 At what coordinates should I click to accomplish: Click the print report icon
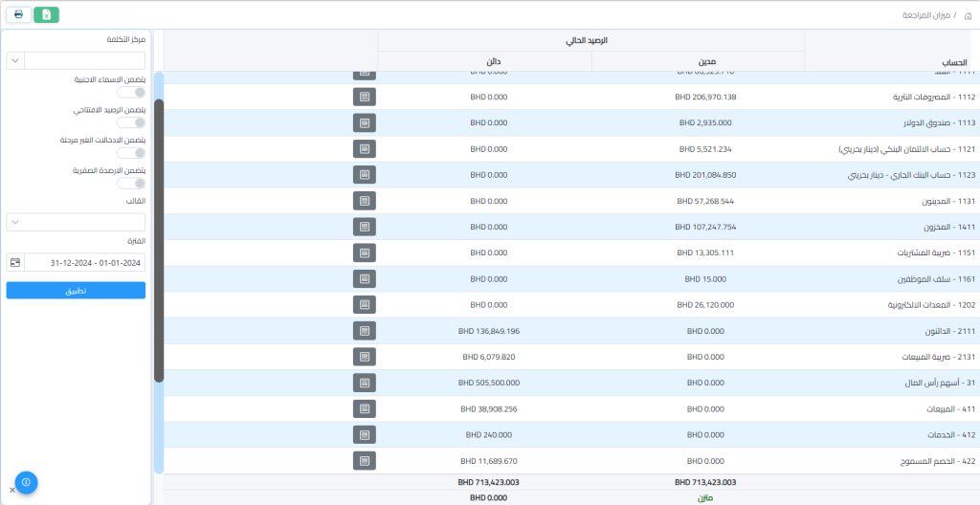coord(18,14)
